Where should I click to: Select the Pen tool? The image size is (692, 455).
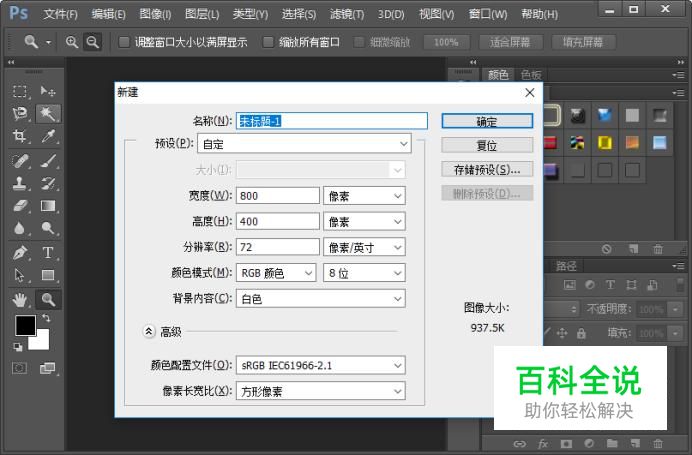(20, 253)
